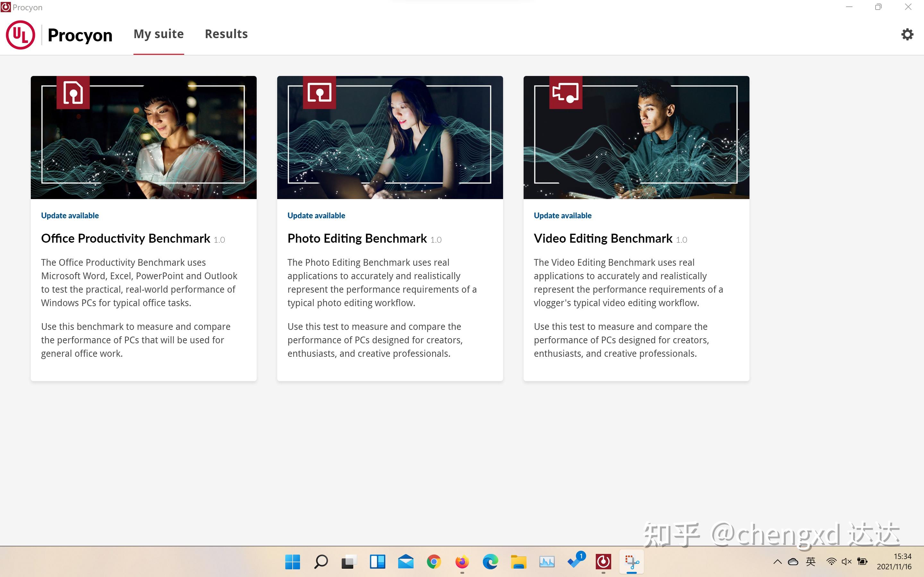Open Microsoft Edge from the taskbar
This screenshot has height=577, width=924.
[x=490, y=561]
